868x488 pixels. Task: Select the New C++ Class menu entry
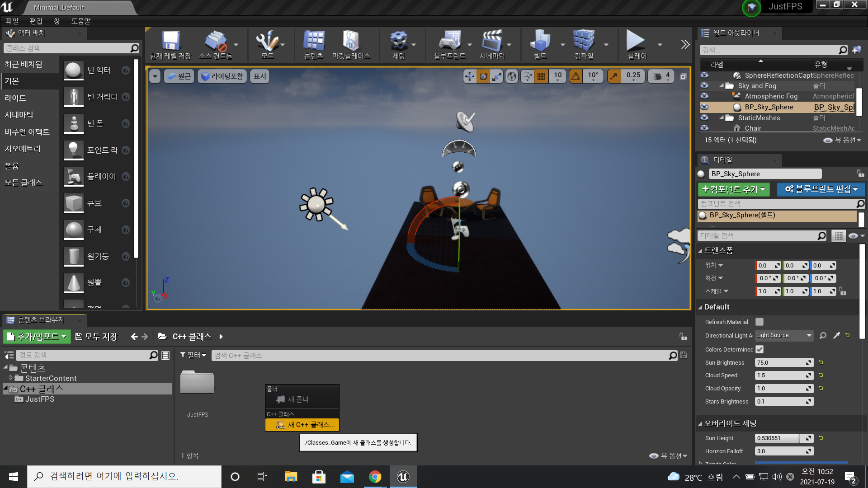point(302,425)
